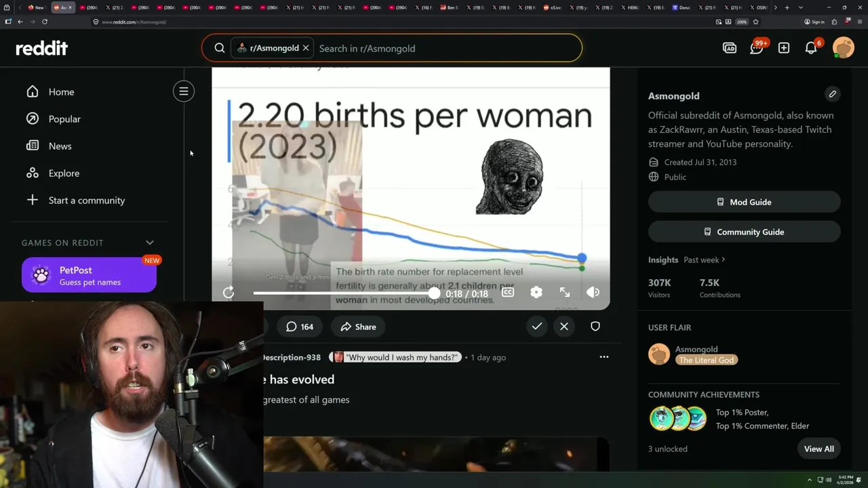Click the post author's flair avatar
Image resolution: width=868 pixels, height=488 pixels.
338,357
